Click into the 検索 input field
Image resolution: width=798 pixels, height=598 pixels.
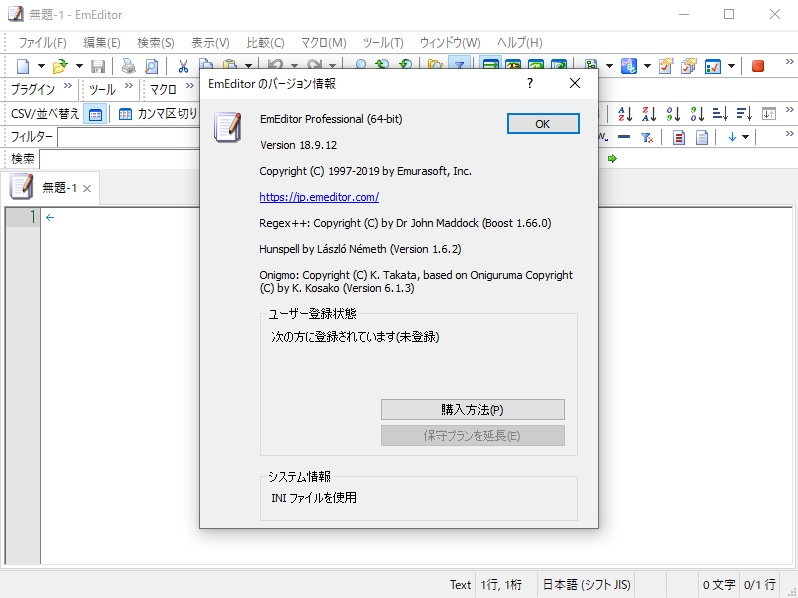click(x=120, y=159)
